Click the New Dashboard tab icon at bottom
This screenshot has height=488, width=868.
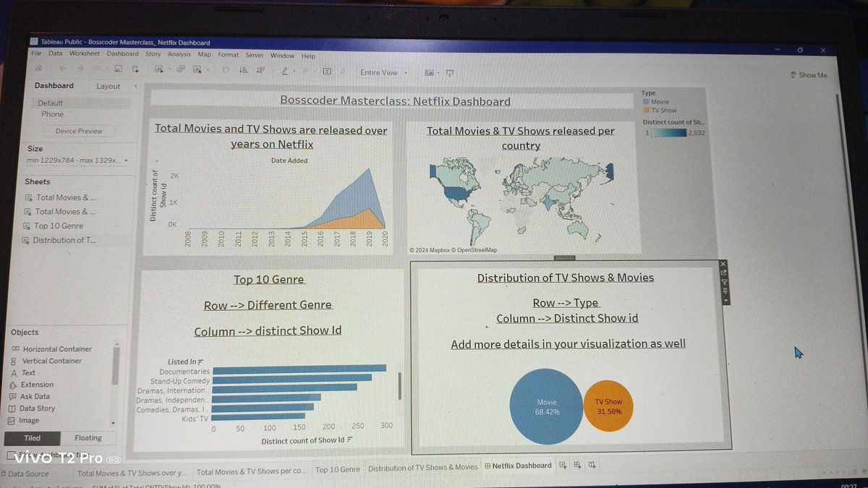point(578,465)
